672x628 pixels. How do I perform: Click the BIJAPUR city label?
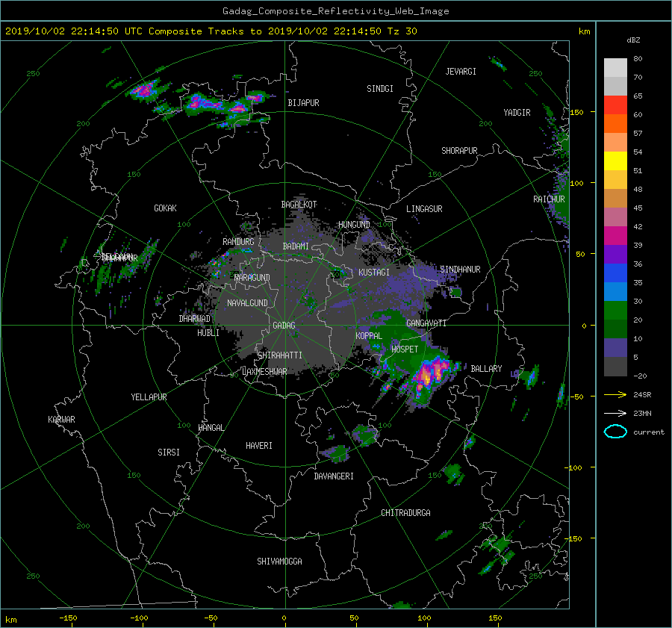point(303,103)
